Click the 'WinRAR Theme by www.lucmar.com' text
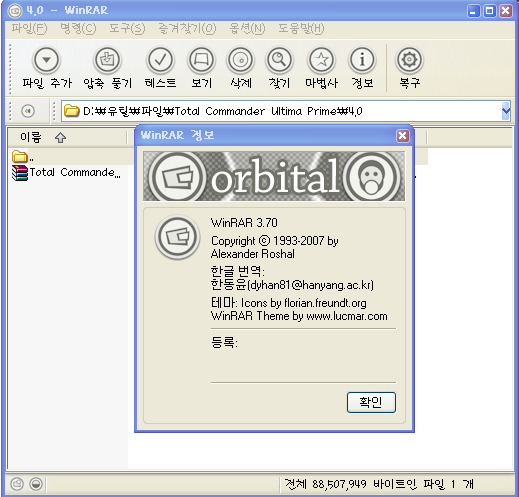 299,316
